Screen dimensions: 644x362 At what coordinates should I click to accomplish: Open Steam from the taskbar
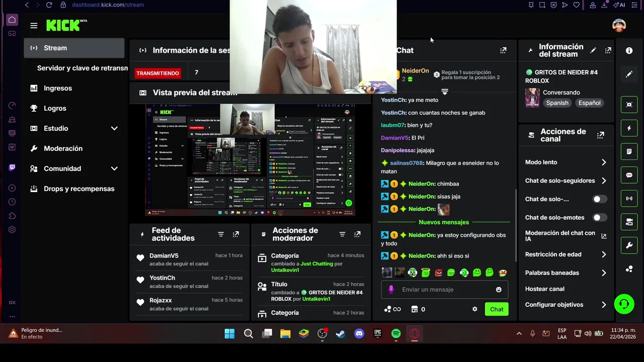click(x=341, y=333)
